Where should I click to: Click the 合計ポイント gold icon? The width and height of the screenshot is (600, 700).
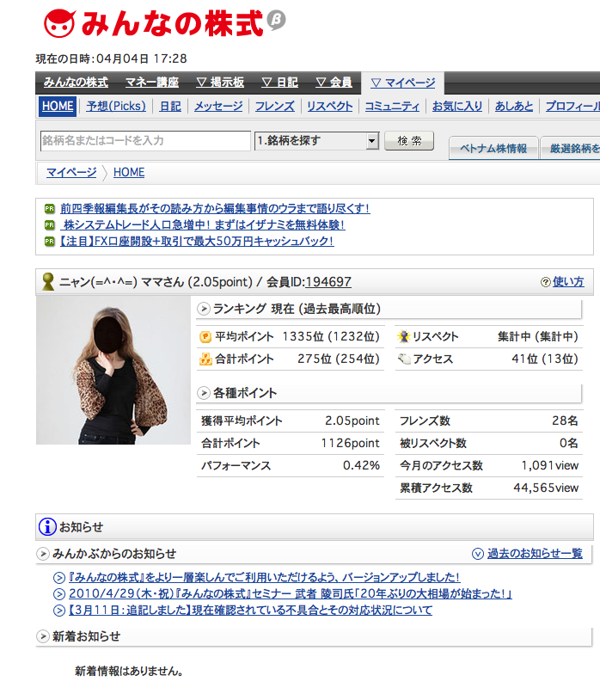(x=205, y=359)
